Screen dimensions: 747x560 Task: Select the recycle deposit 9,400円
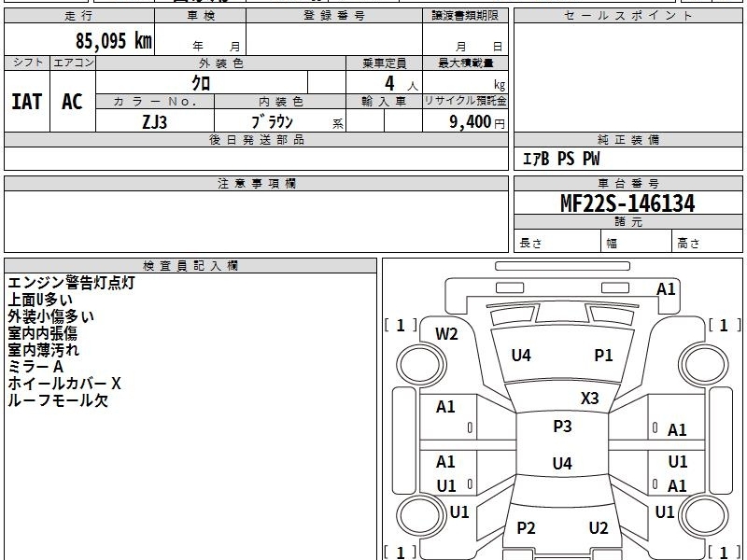coord(477,122)
